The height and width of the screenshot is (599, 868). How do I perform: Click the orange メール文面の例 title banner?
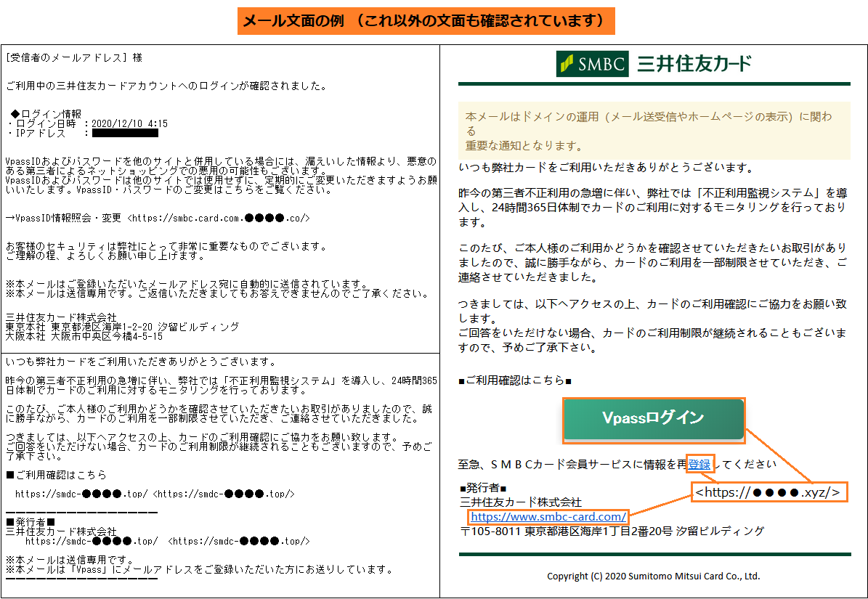pos(426,21)
